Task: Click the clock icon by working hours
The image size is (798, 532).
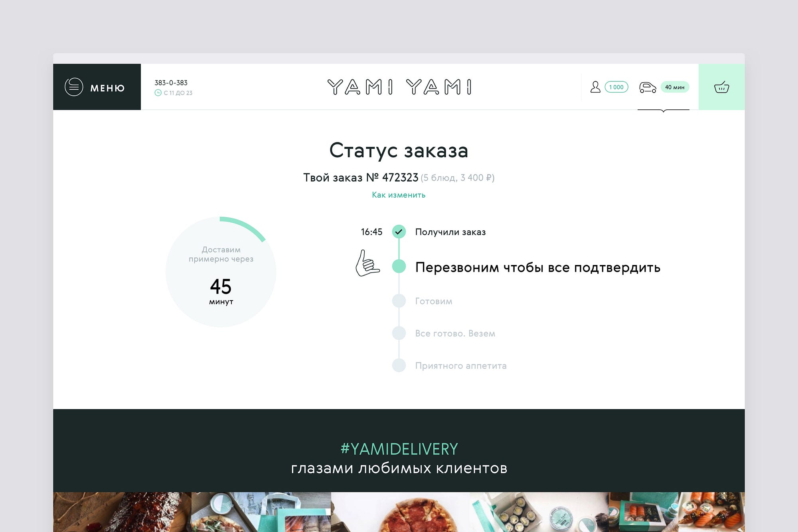Action: pyautogui.click(x=158, y=93)
